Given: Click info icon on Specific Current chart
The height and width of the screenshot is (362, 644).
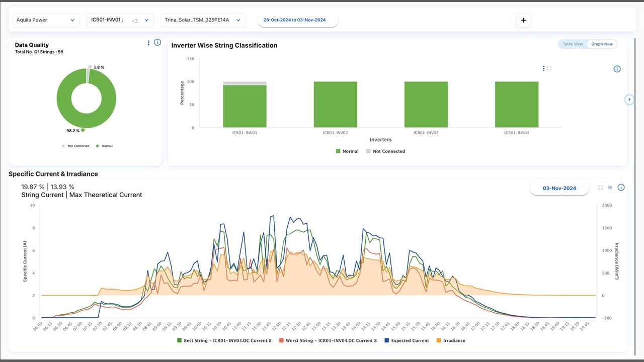Looking at the screenshot, I should (x=621, y=188).
